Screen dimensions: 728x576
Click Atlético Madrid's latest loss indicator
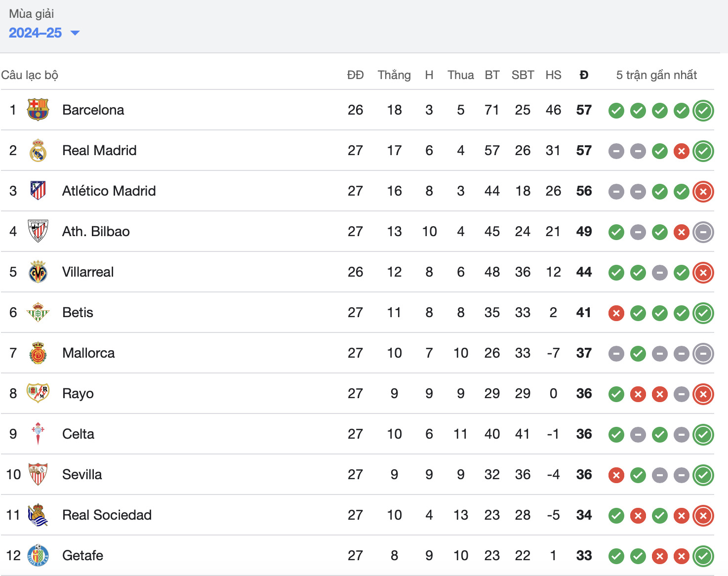click(703, 192)
